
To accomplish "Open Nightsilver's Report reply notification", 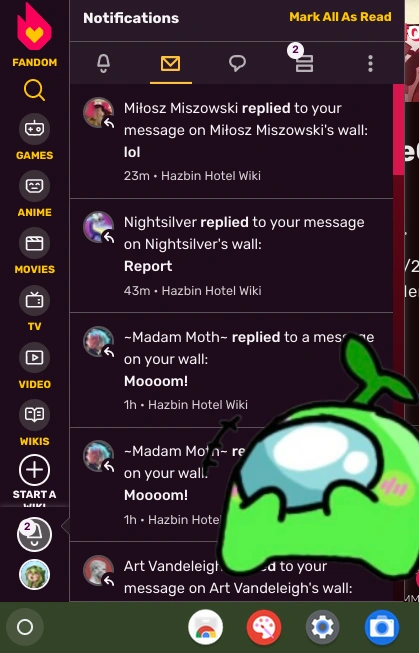I will click(x=232, y=256).
